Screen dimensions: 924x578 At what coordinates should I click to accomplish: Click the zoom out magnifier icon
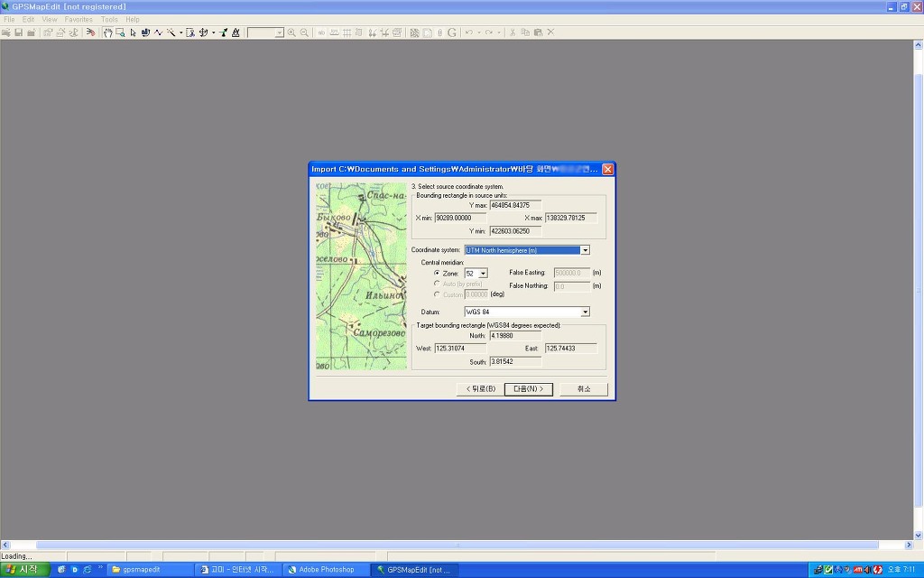tap(304, 33)
